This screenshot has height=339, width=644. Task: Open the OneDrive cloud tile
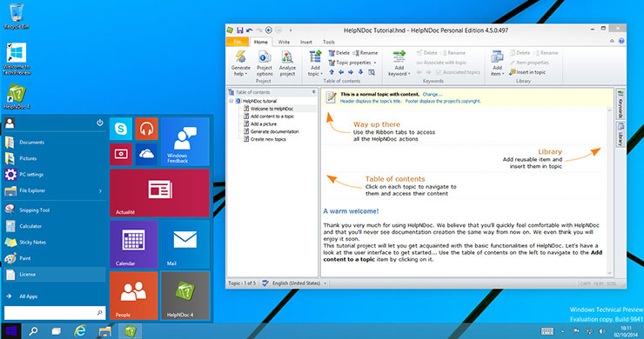coord(146,154)
